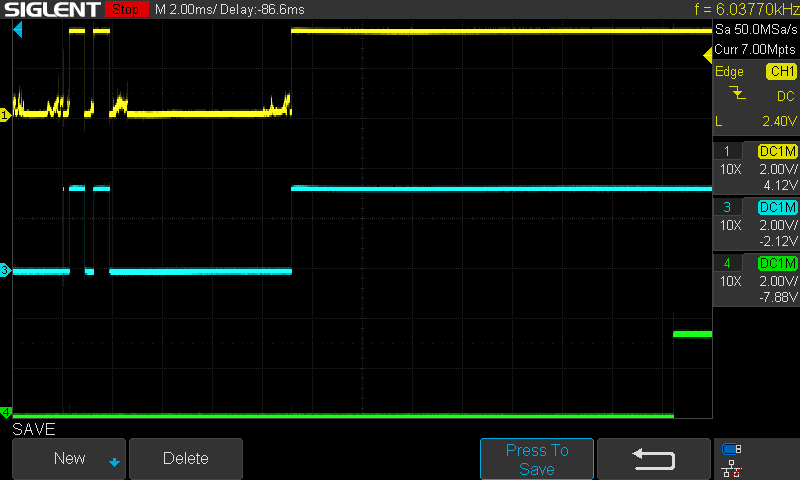Click the blue trigger position arrow marker
Screen dimensions: 800x480
tap(18, 30)
